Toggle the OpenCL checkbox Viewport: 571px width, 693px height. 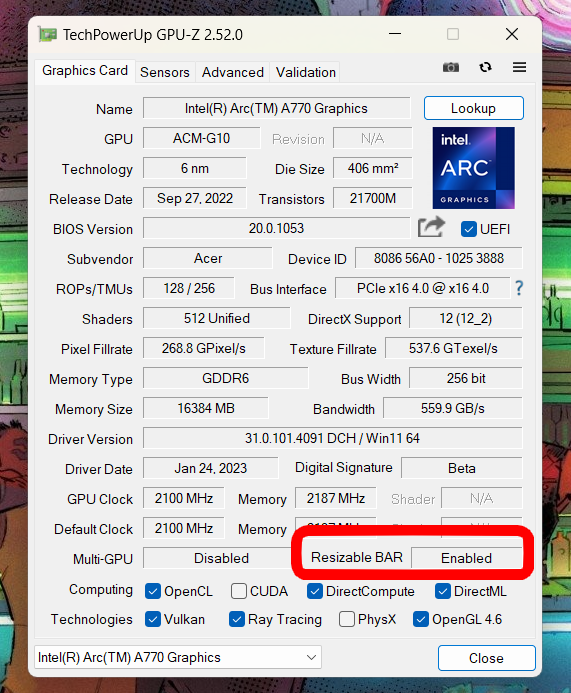pyautogui.click(x=152, y=591)
